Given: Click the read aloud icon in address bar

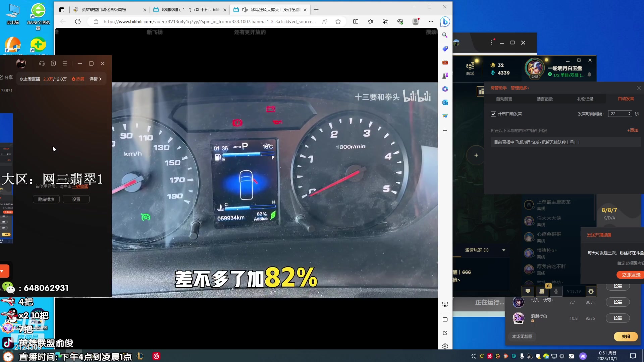Looking at the screenshot, I should (x=325, y=21).
